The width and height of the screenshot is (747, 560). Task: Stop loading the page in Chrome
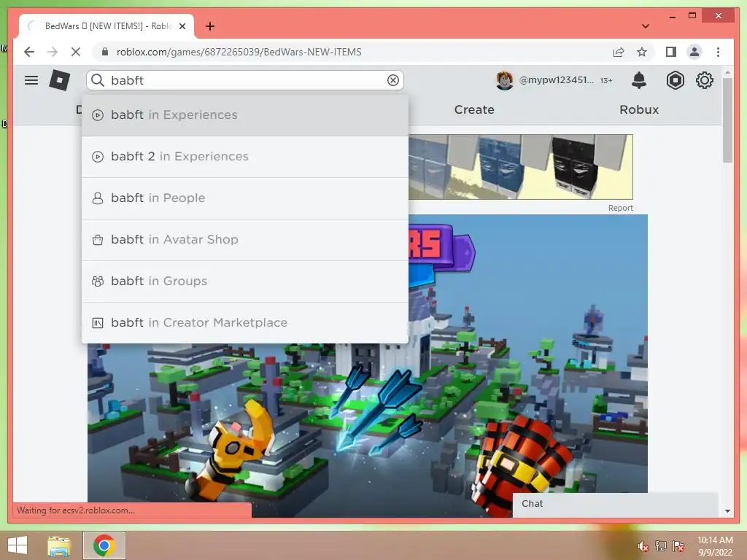76,52
